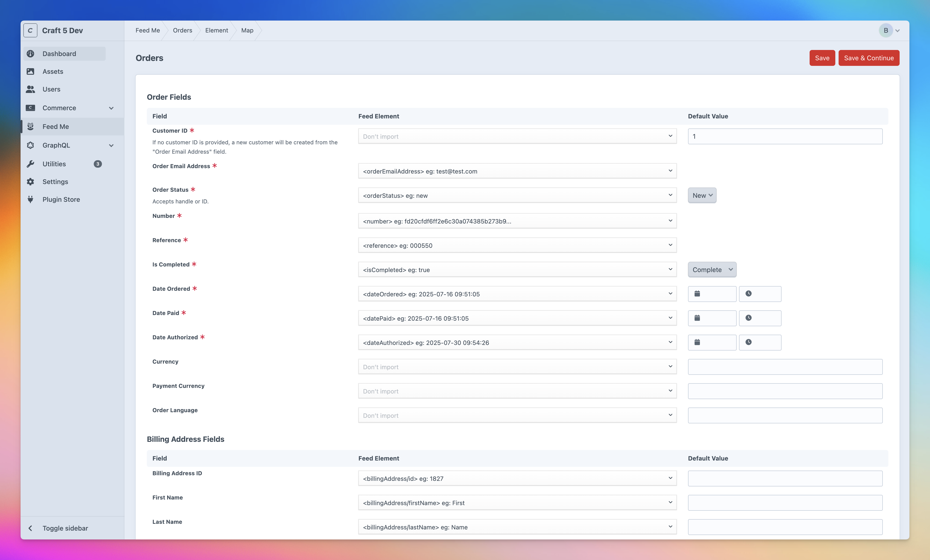
Task: Click the Users people icon
Action: tap(31, 89)
